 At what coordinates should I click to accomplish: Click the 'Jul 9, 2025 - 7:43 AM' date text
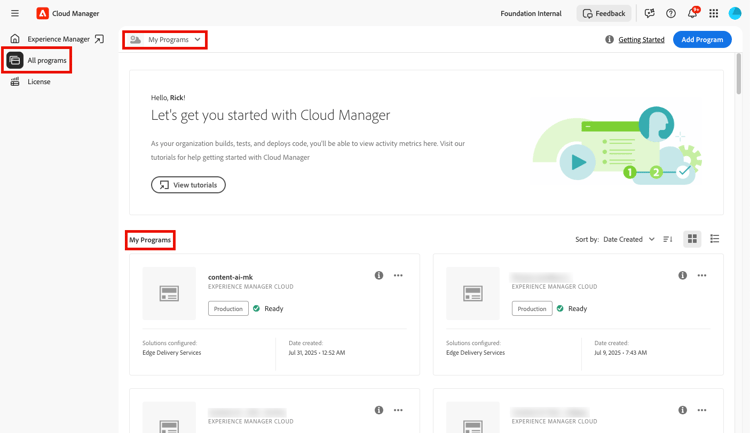click(620, 353)
